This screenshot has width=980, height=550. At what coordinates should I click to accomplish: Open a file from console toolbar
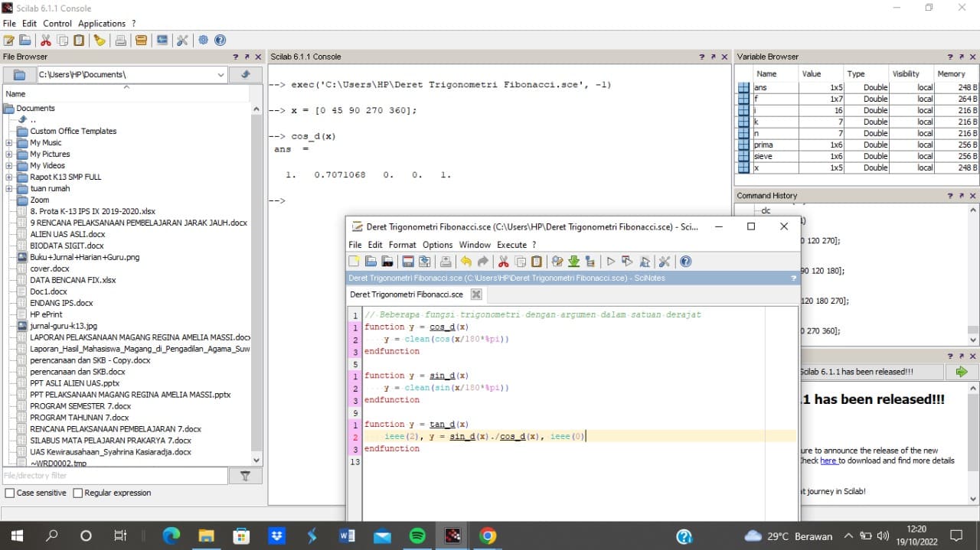click(25, 41)
